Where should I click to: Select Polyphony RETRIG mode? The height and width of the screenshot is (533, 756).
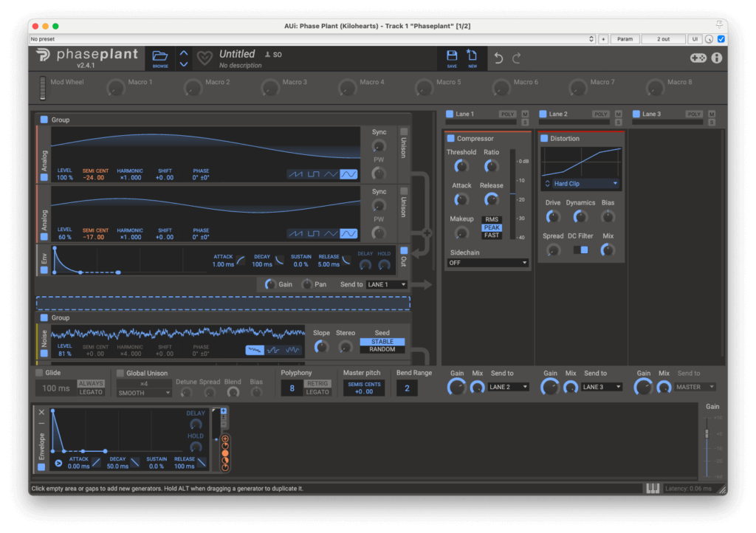coord(317,384)
